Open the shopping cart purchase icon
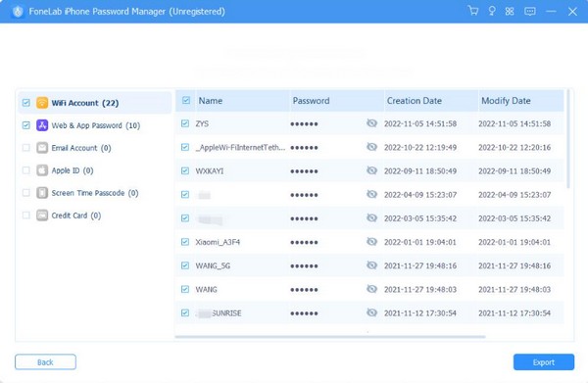 (x=473, y=11)
